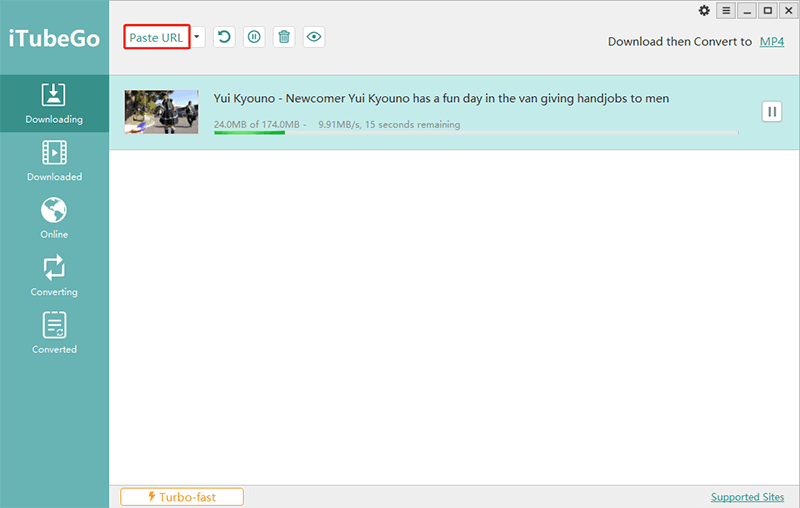The height and width of the screenshot is (508, 800).
Task: Maximize the iTubeGo window
Action: click(x=768, y=11)
